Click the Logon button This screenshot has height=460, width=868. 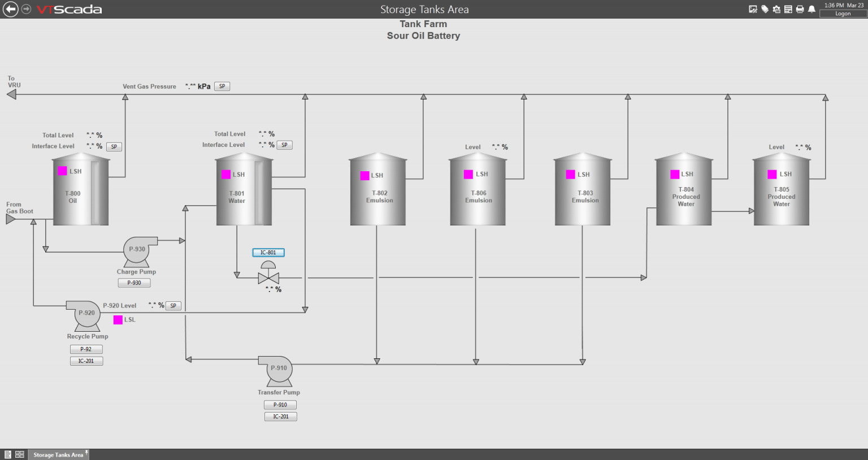pyautogui.click(x=843, y=14)
